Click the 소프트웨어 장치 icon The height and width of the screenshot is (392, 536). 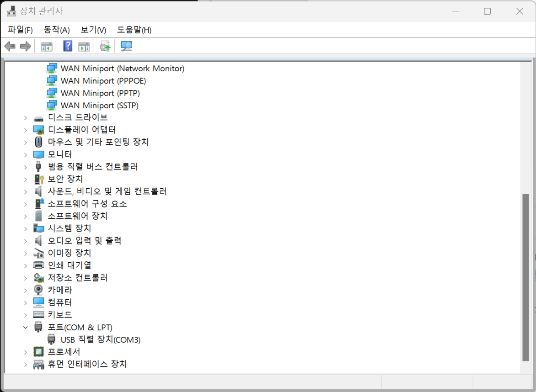point(38,216)
